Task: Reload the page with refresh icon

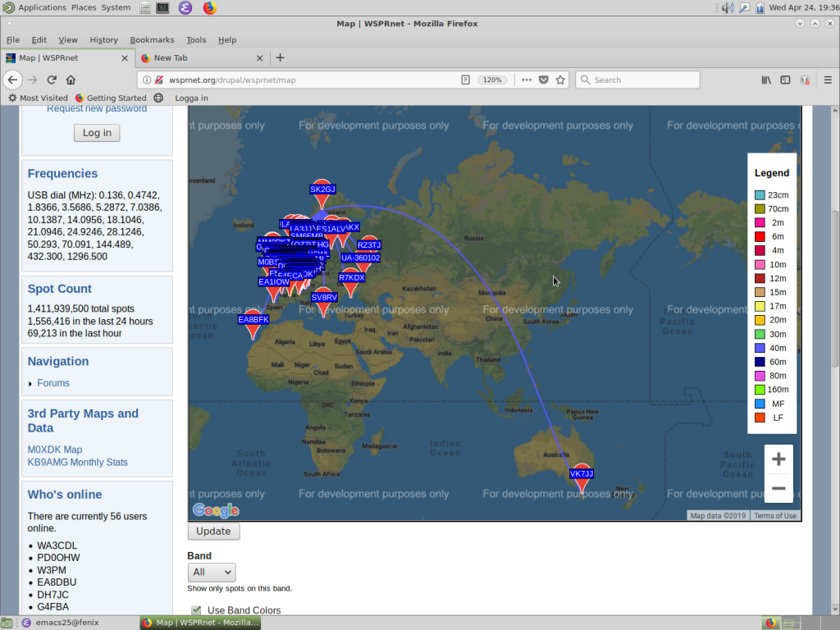Action: coord(52,80)
